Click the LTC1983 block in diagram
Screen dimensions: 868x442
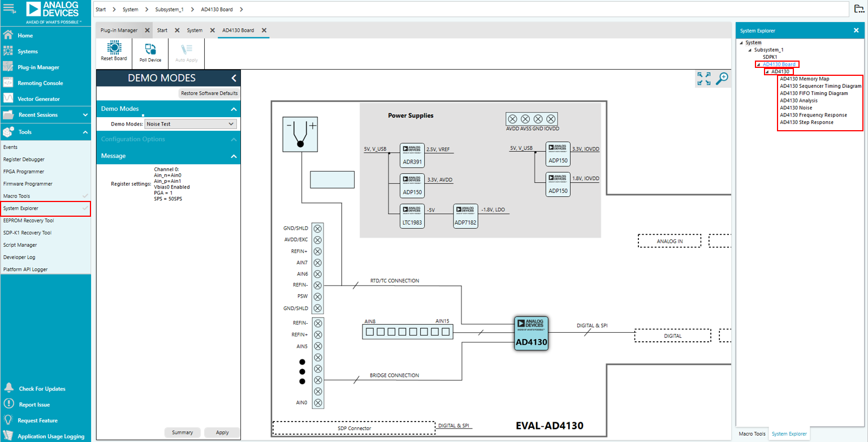click(x=412, y=216)
